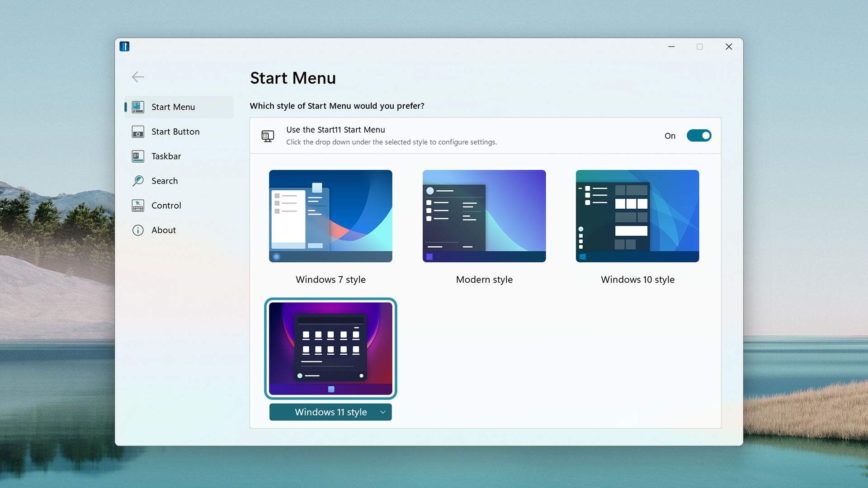This screenshot has height=488, width=868.
Task: Click the Modern style preview image
Action: [484, 216]
